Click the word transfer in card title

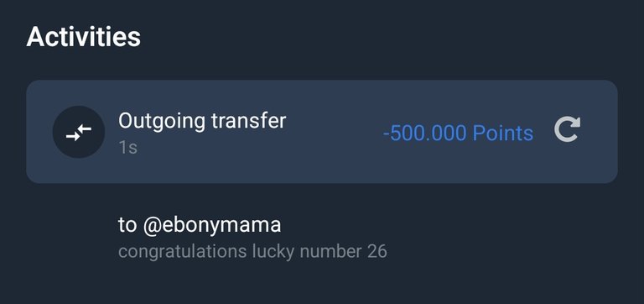tap(248, 121)
